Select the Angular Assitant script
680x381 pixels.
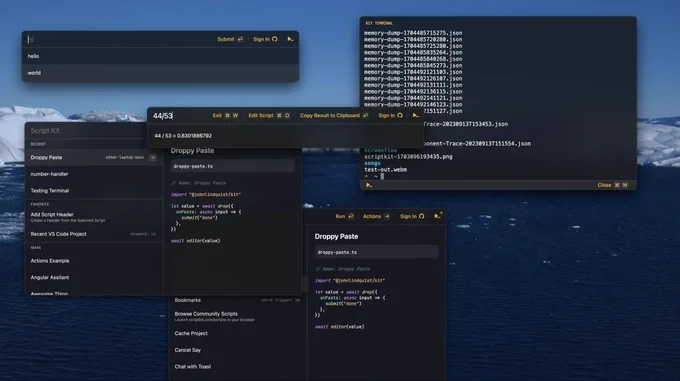(94, 277)
